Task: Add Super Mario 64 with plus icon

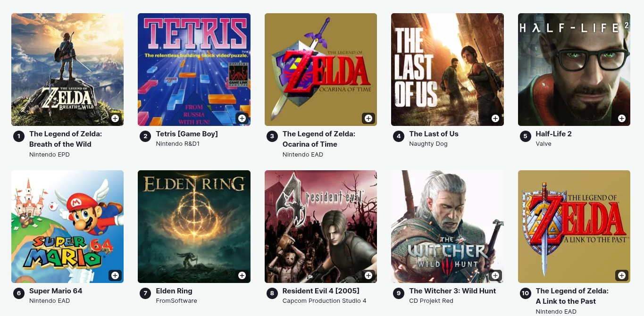Action: (x=115, y=275)
